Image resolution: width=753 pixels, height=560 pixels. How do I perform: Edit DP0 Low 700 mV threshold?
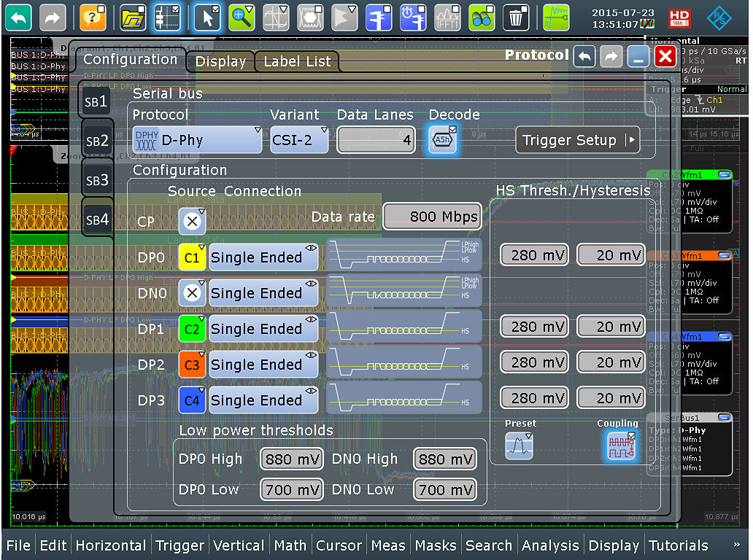click(292, 489)
